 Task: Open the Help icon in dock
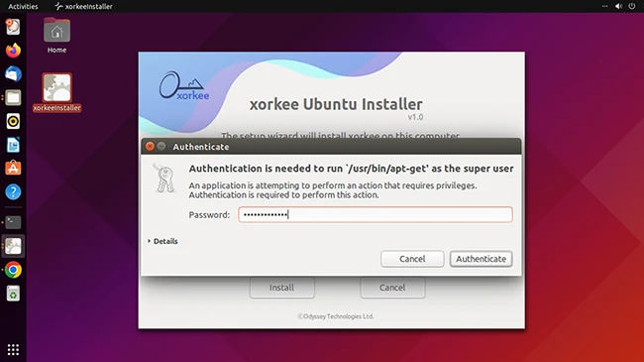coord(13,191)
